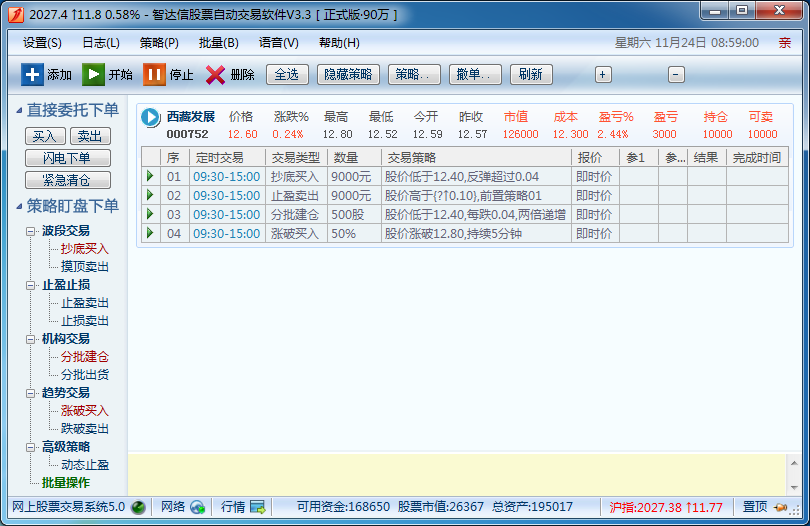Click the blue play icon beside 西藏发展
Viewport: 810px width, 526px height.
(x=150, y=117)
